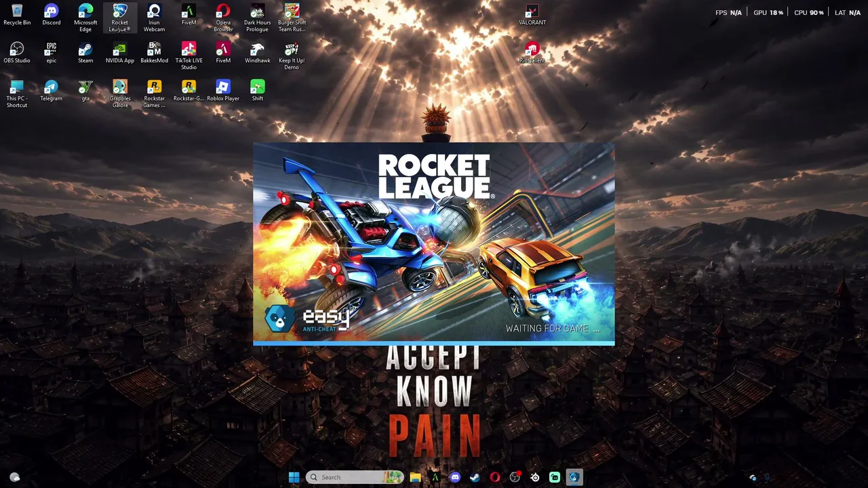This screenshot has width=868, height=488.
Task: Click the Opera icon on the taskbar
Action: coord(495,477)
